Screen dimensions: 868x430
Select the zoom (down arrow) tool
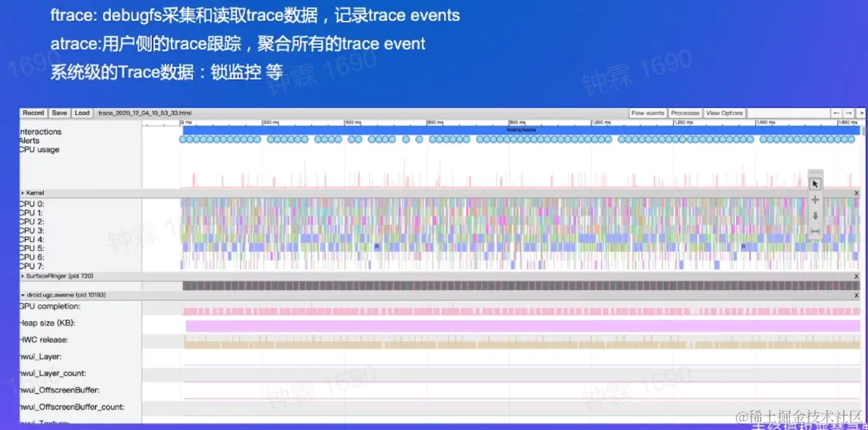pyautogui.click(x=814, y=216)
